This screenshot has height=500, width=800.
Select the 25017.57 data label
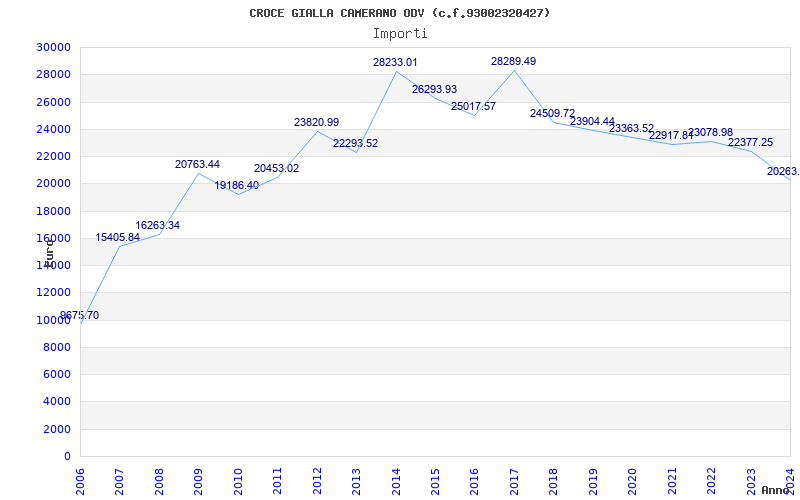point(473,107)
